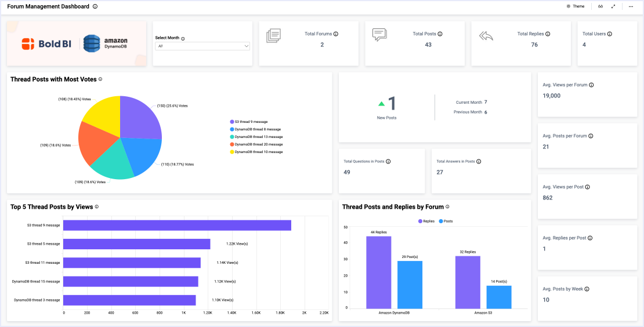Open the three-dots more options menu

[x=631, y=6]
